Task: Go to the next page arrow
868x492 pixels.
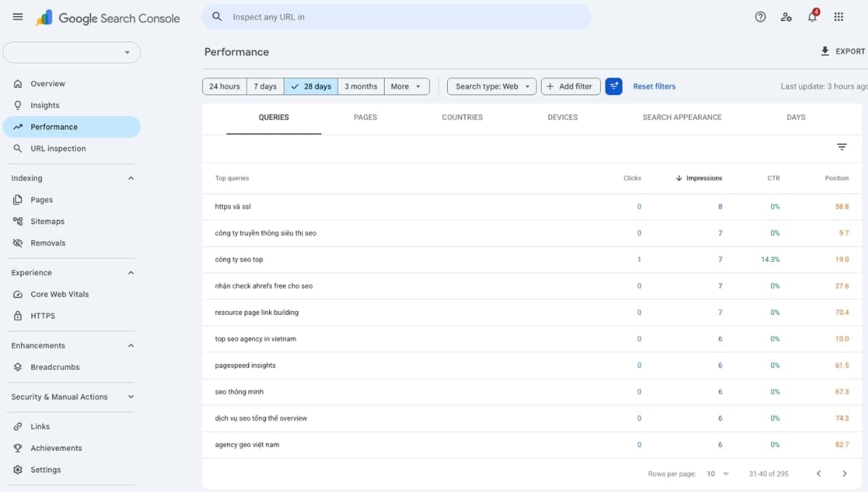Action: coord(844,474)
